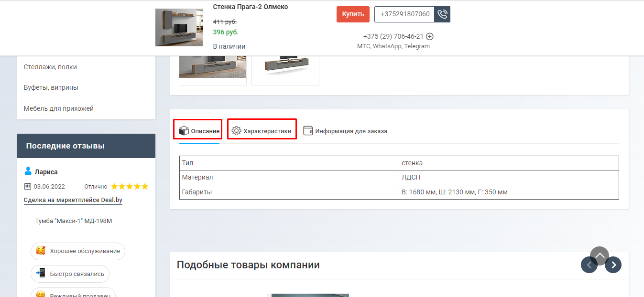The width and height of the screenshot is (644, 297).
Task: Click the box icon beside Описание
Action: pyautogui.click(x=184, y=131)
